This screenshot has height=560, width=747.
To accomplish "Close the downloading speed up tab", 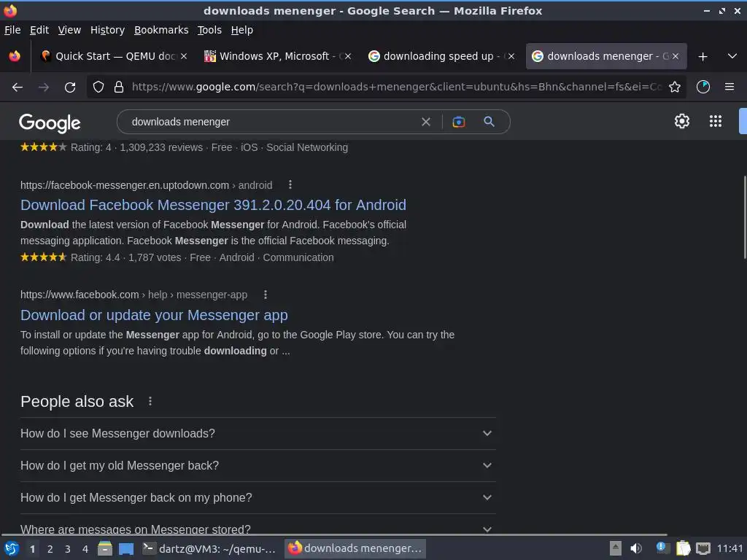I will tap(511, 56).
